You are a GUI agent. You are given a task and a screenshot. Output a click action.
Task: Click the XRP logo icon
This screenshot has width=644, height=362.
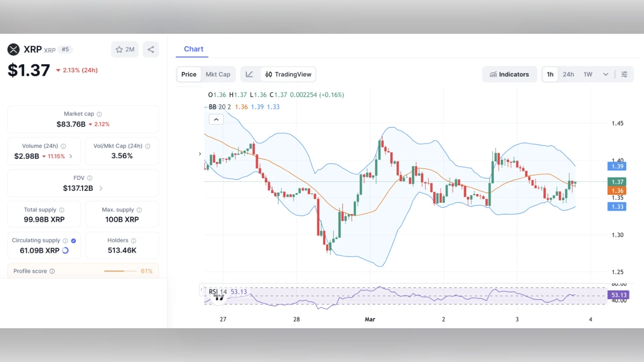coord(14,49)
